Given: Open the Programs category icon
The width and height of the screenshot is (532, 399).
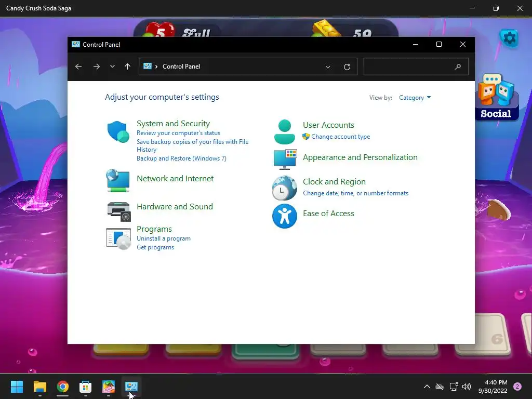Looking at the screenshot, I should pyautogui.click(x=118, y=238).
